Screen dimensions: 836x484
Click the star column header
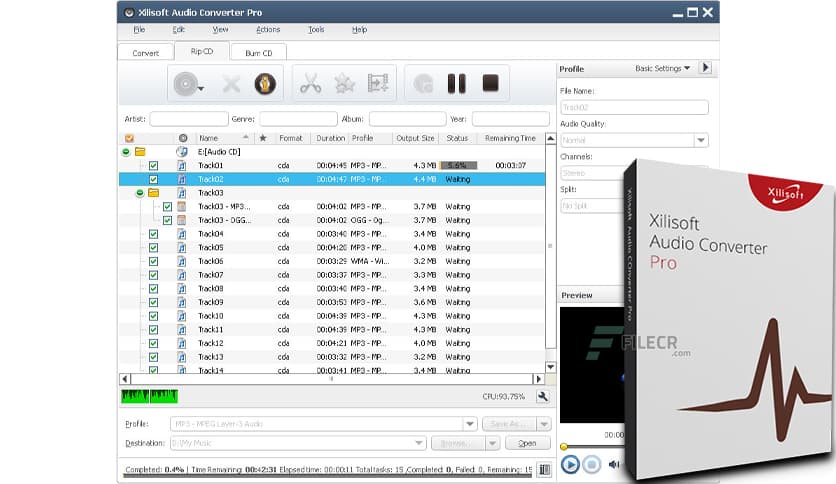(263, 138)
